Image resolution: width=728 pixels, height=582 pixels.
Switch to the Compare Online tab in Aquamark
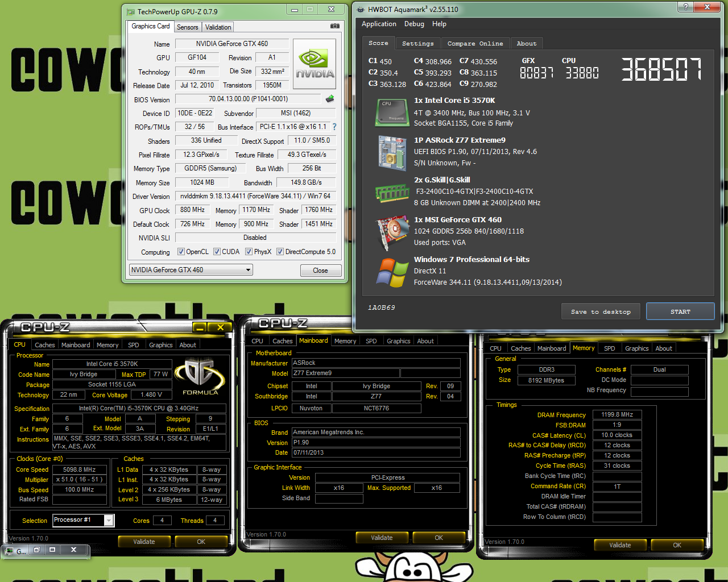click(x=475, y=43)
